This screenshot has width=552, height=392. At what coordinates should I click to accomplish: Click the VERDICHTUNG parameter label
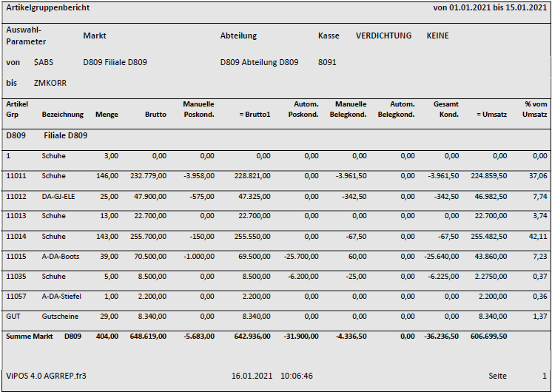(383, 36)
